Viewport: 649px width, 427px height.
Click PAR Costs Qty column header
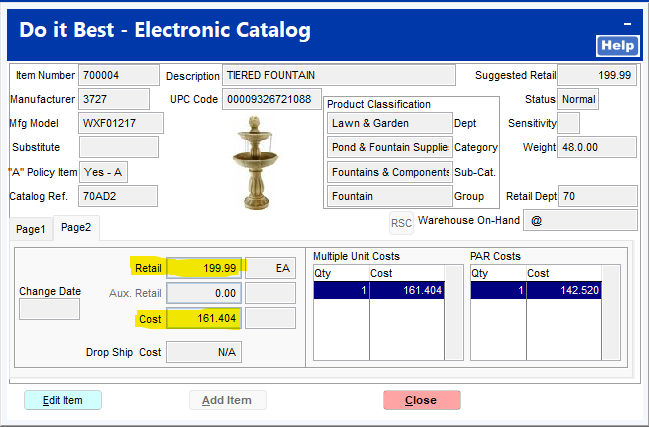pos(498,273)
